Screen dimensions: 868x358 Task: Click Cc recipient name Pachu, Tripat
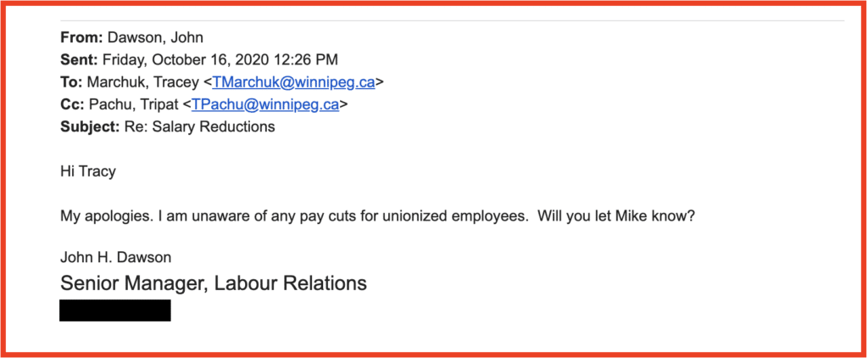(x=133, y=104)
